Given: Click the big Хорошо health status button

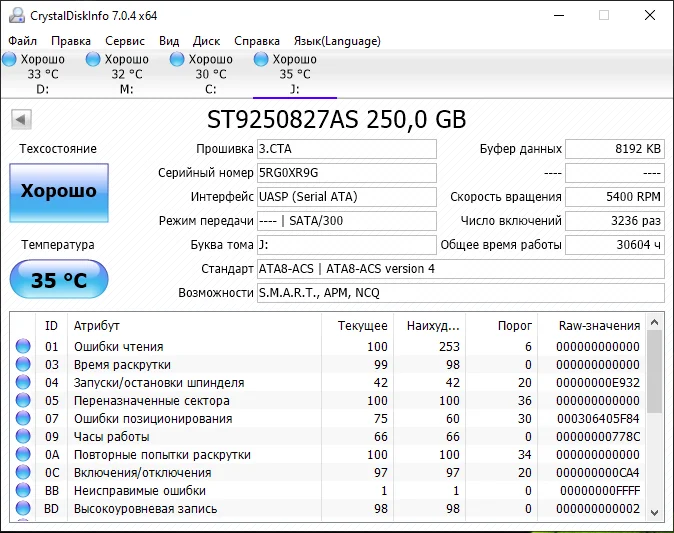Looking at the screenshot, I should pos(59,193).
